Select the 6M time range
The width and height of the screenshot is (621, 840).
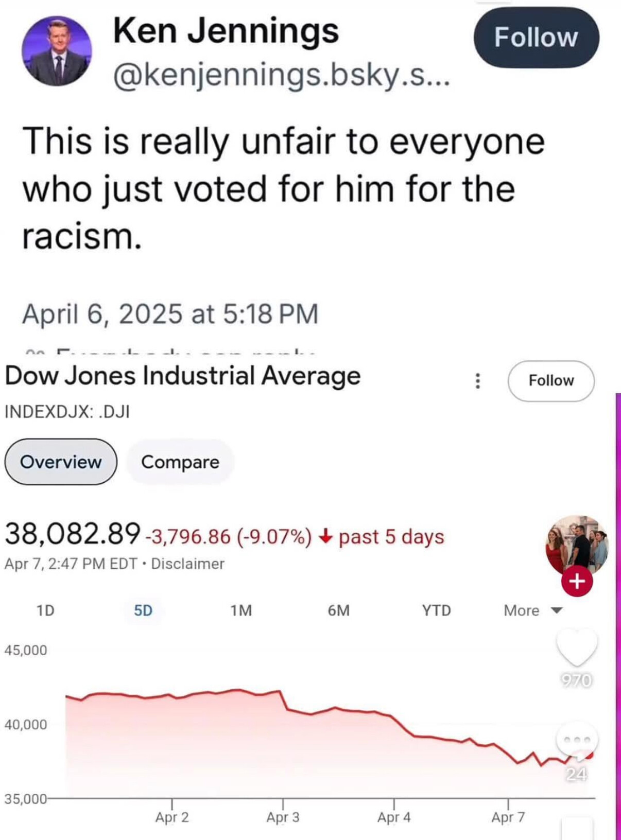(339, 610)
